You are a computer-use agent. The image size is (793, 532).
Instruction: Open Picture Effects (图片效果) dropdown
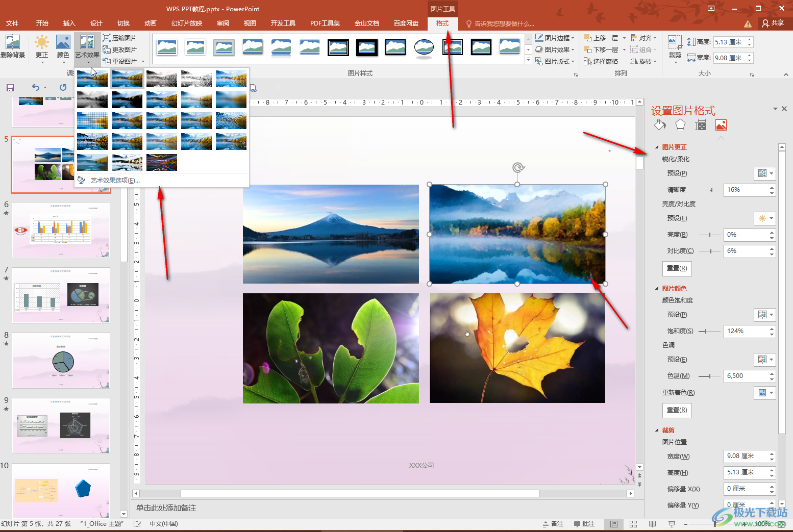tap(555, 49)
